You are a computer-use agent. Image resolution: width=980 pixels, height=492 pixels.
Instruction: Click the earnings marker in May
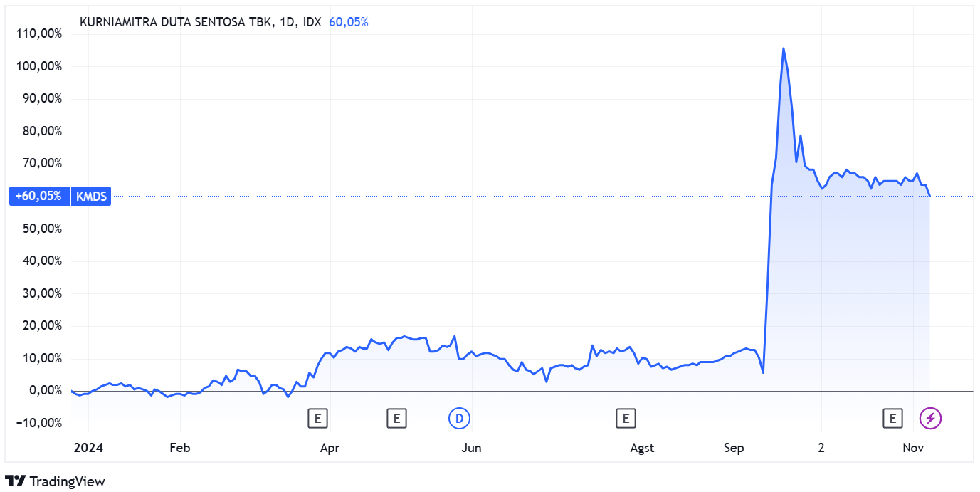396,419
